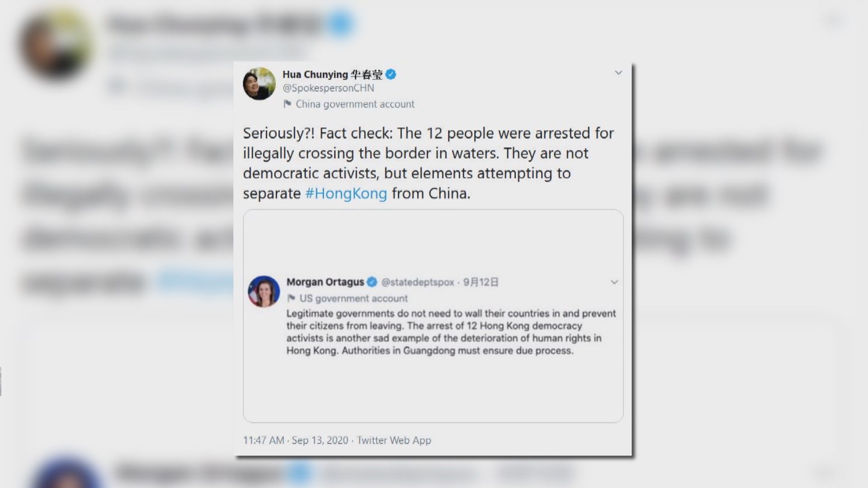Open the China government account label
The width and height of the screenshot is (868, 488).
pyautogui.click(x=355, y=104)
